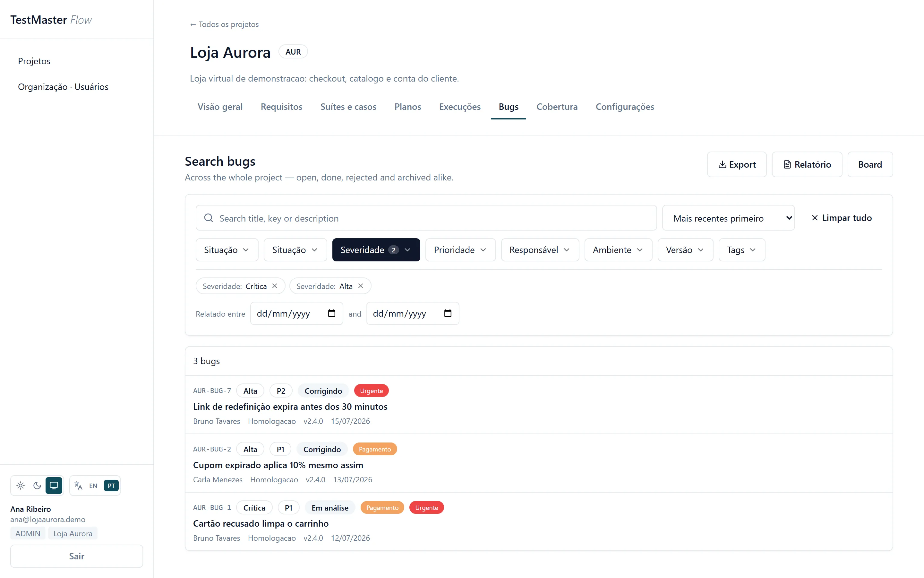Click the Urgente tag on AUR-BUG-1
Viewport: 924px width, 578px height.
[x=426, y=508]
